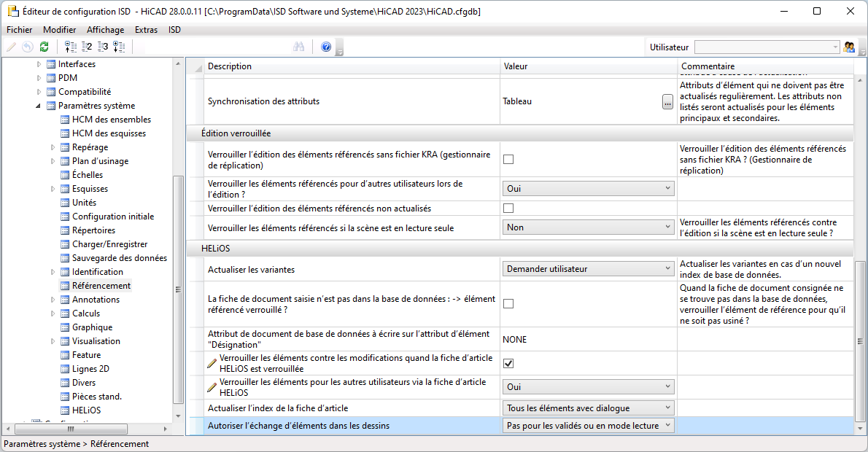Click the user management icon beside Utilisateur
Viewport: 868px width, 452px height.
click(849, 47)
